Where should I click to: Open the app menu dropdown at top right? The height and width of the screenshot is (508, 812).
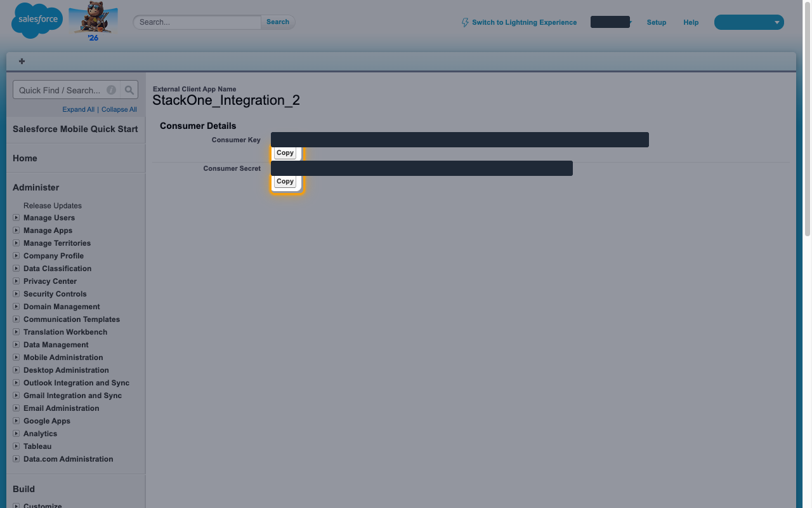(x=749, y=22)
